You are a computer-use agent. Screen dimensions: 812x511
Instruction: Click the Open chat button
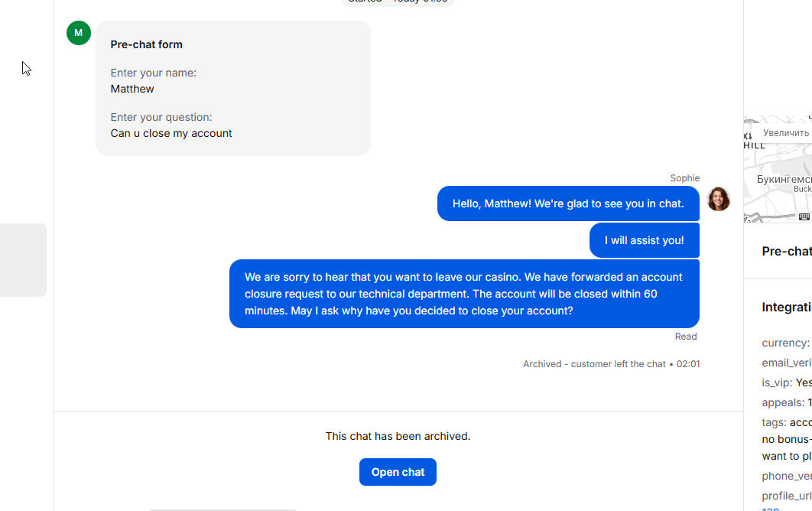[398, 472]
